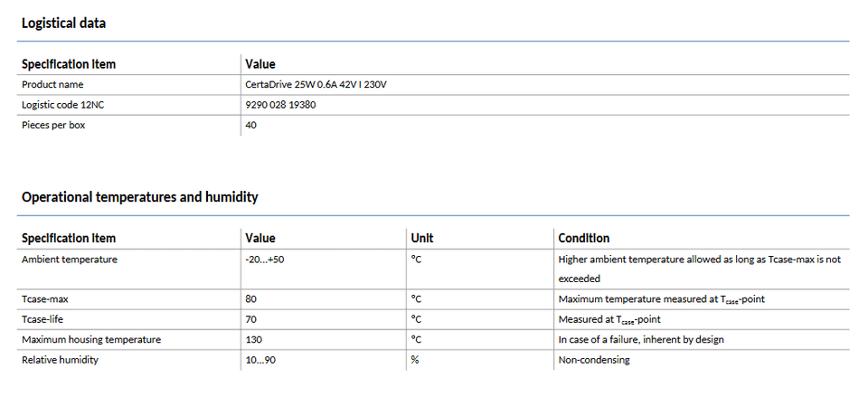Select the Unit column header
868x397 pixels.
point(422,238)
